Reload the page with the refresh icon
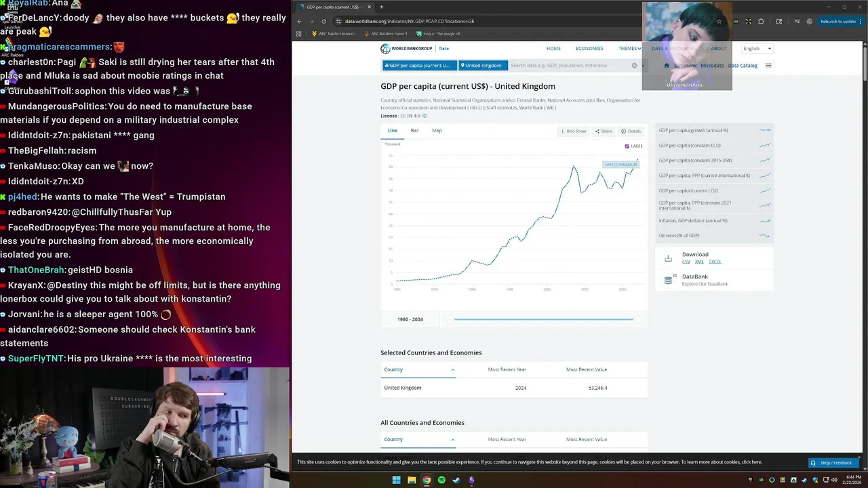Screen dimensions: 868x488 point(323,21)
